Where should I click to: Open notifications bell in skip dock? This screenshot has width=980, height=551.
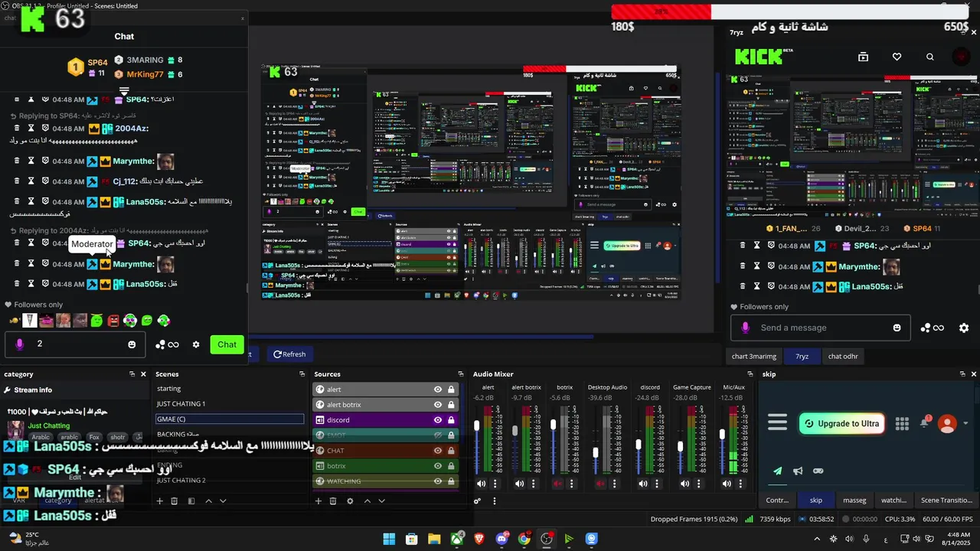(x=925, y=422)
